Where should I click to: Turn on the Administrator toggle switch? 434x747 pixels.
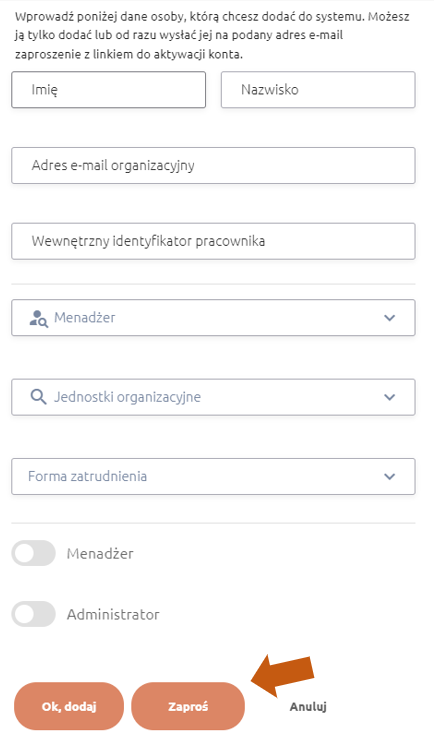tap(33, 614)
